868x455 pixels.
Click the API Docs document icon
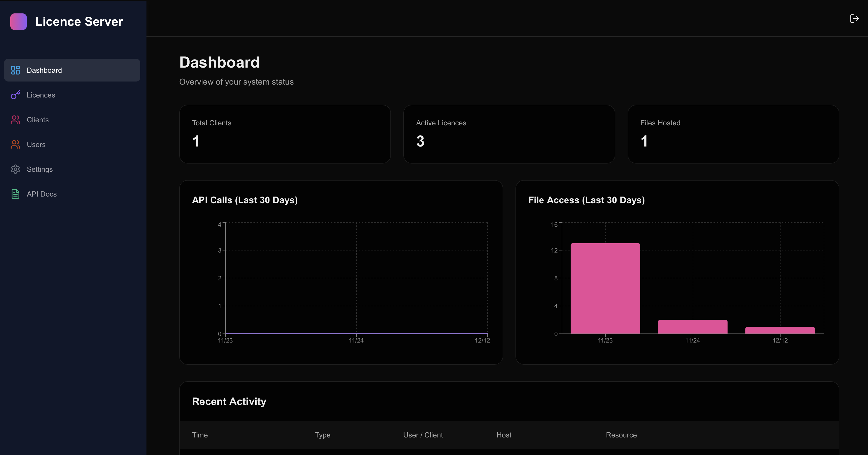pyautogui.click(x=15, y=194)
